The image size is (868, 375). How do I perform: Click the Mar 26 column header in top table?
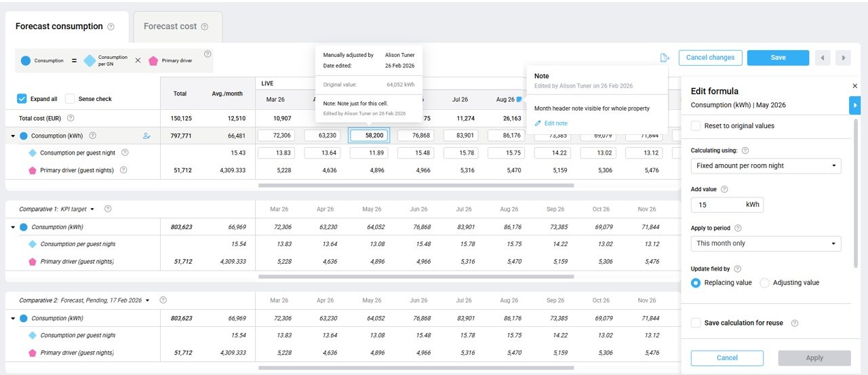pyautogui.click(x=276, y=100)
